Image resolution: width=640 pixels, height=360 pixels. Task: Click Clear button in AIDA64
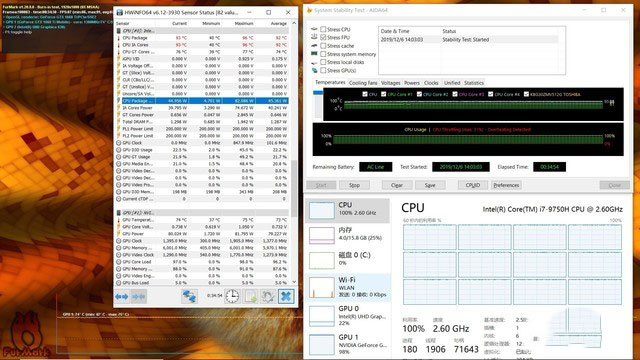click(397, 185)
